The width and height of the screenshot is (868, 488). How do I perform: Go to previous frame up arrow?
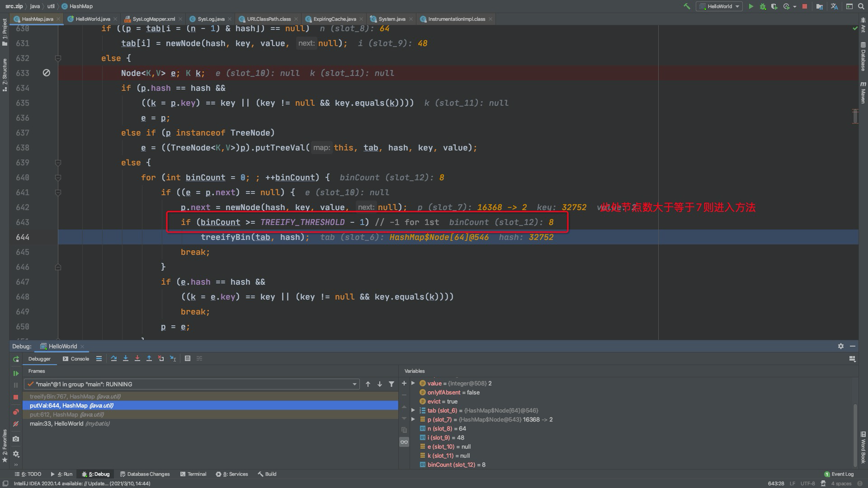tap(368, 384)
